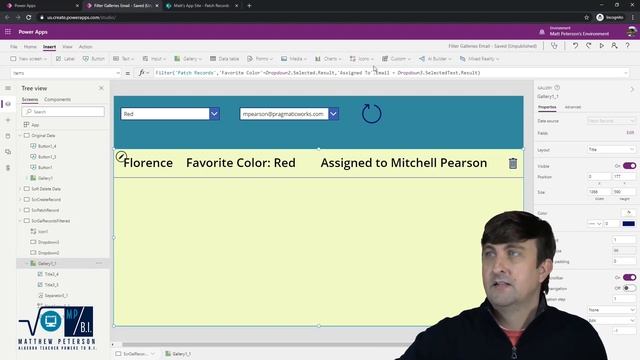Open the New screen dropdown

click(x=28, y=59)
